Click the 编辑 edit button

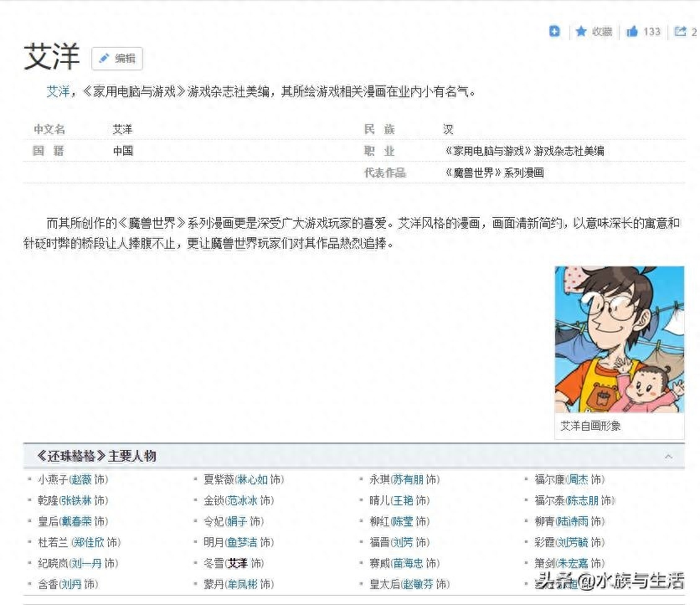[x=117, y=59]
